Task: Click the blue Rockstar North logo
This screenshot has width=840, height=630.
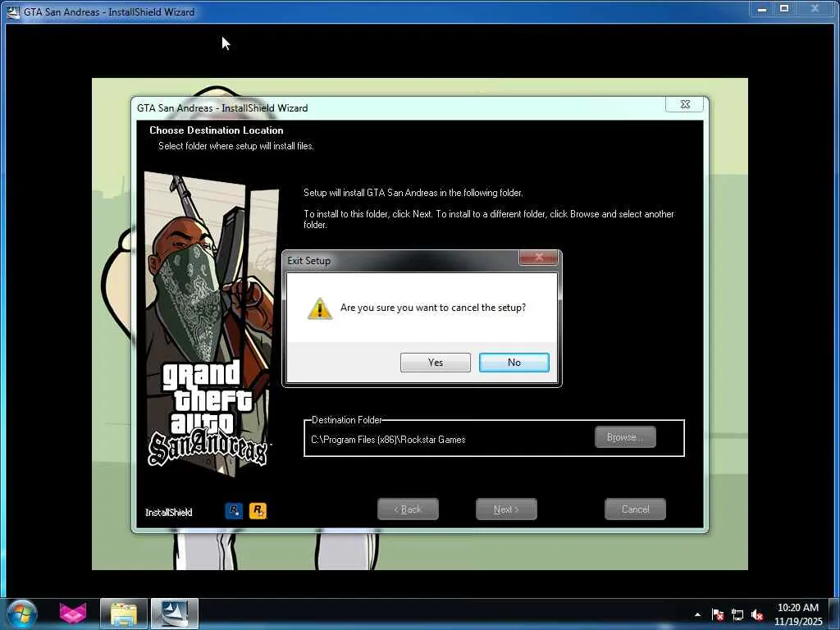Action: [234, 510]
